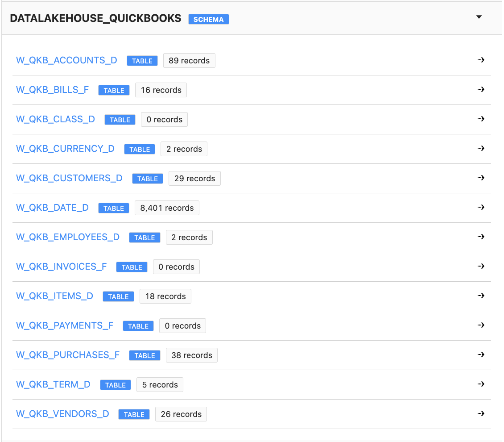
Task: Click arrow icon for W_QKB_EMPLOYEES_D row
Action: coord(480,237)
